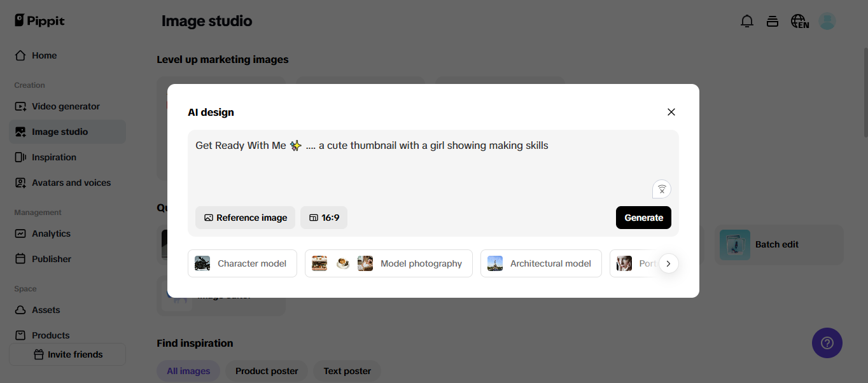Choose the Model photography preset
This screenshot has width=868, height=383.
(389, 263)
